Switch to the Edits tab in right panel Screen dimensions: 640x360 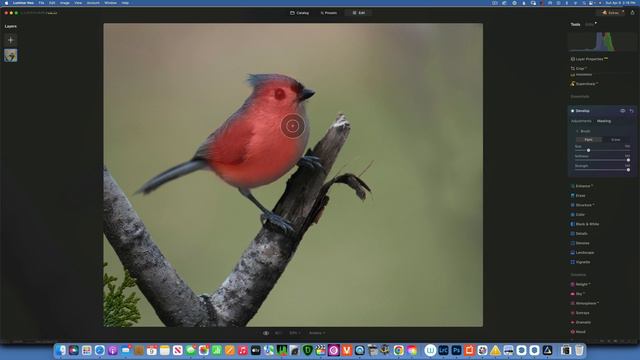(x=590, y=24)
